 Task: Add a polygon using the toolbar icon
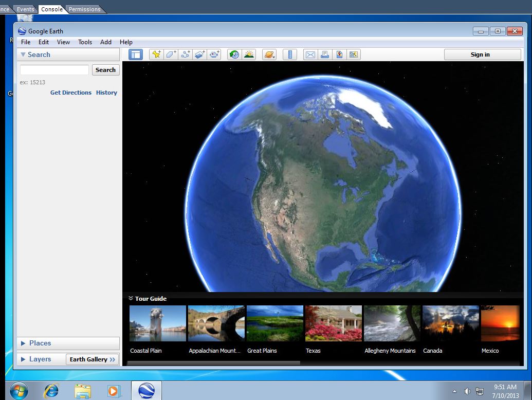tap(171, 54)
